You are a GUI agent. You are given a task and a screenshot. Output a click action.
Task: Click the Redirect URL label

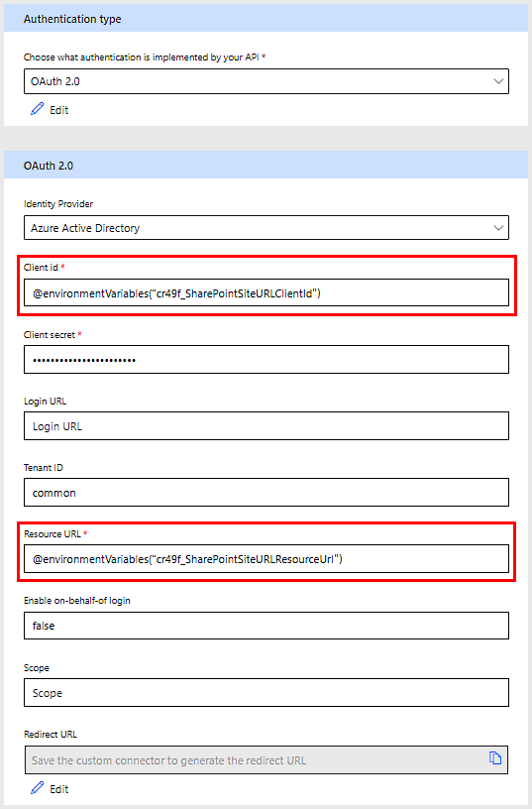point(50,735)
